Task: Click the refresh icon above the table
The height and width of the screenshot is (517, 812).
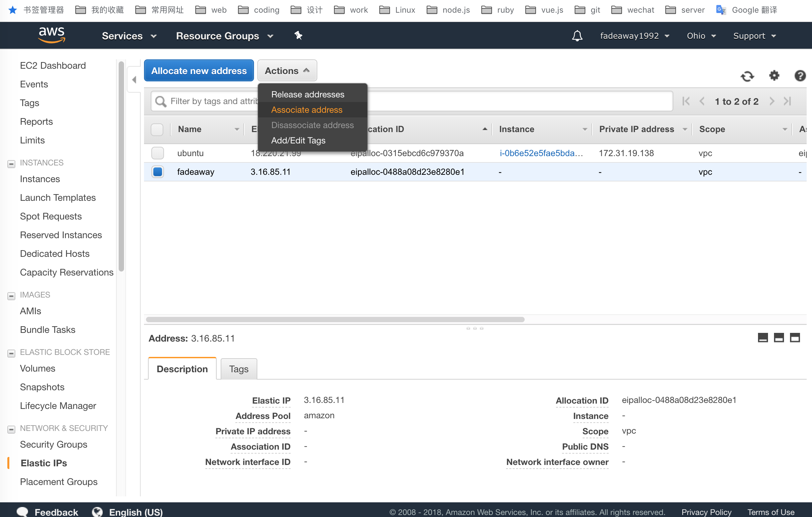Action: point(747,76)
